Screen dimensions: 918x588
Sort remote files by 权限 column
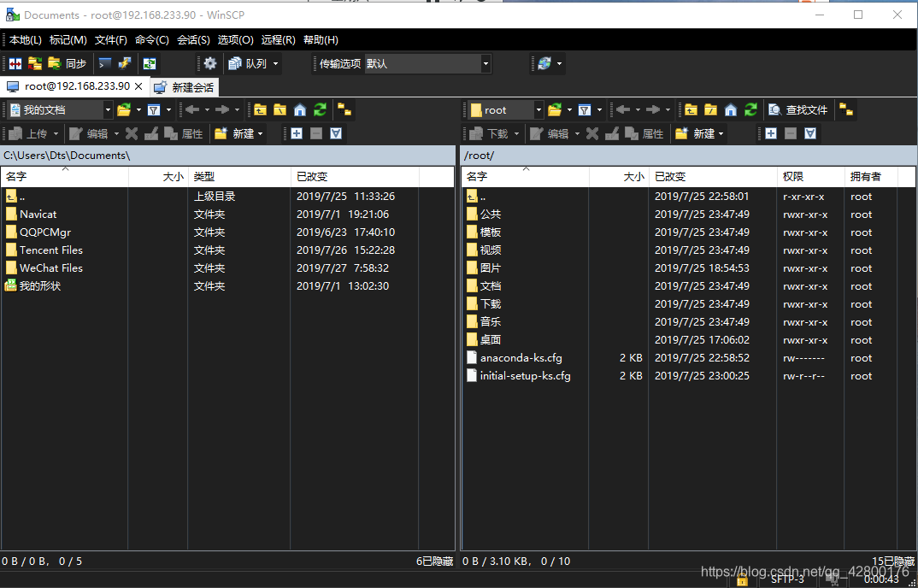[810, 177]
